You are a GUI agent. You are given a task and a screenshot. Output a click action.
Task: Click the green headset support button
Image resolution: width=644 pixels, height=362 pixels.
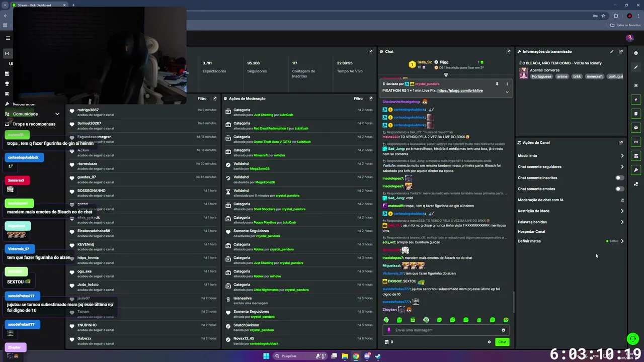tap(633, 339)
